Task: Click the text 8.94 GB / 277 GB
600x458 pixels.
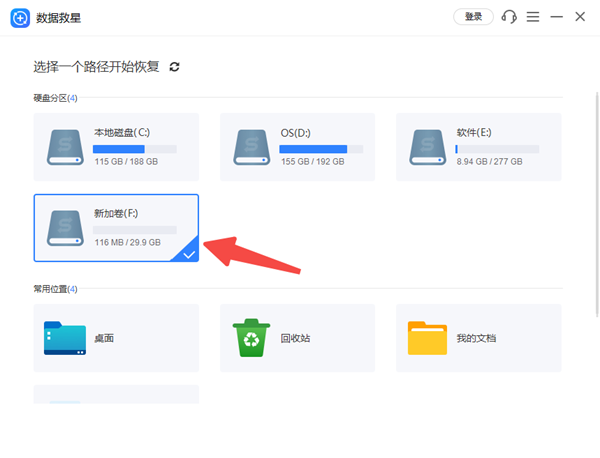Action: click(489, 161)
